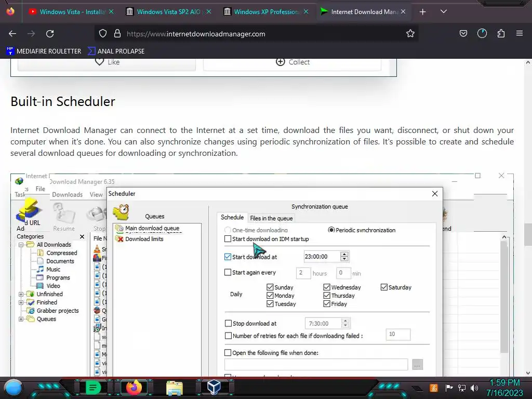532x399 pixels.
Task: Open the Firefox taskbar icon
Action: [x=134, y=388]
